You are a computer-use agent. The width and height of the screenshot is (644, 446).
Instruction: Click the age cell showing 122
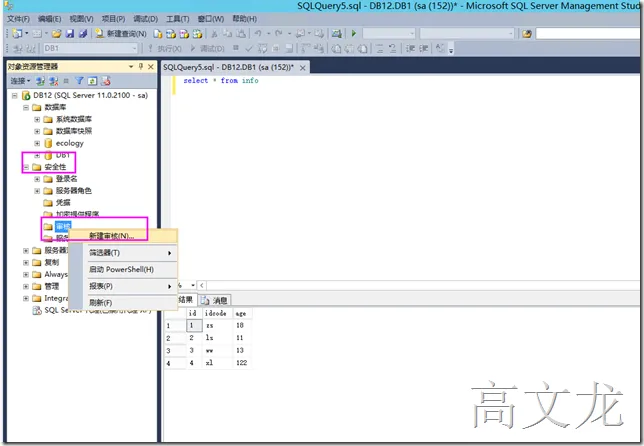[x=242, y=363]
